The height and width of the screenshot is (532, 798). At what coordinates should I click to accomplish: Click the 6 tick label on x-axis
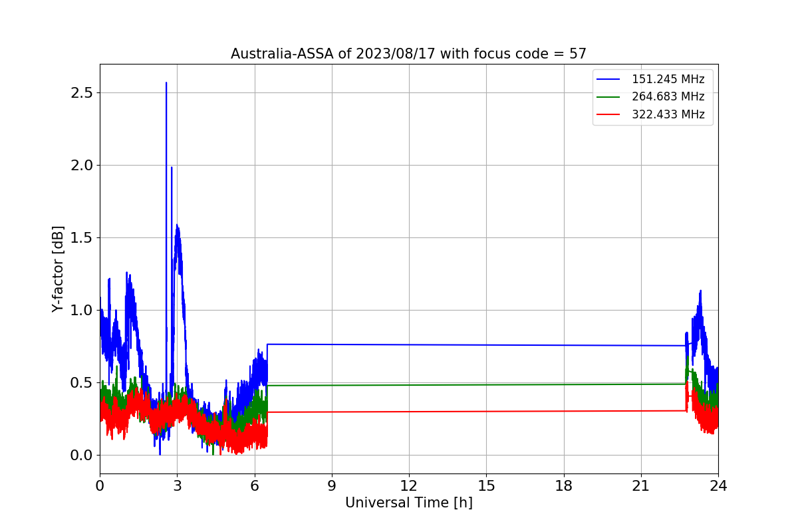pos(255,486)
